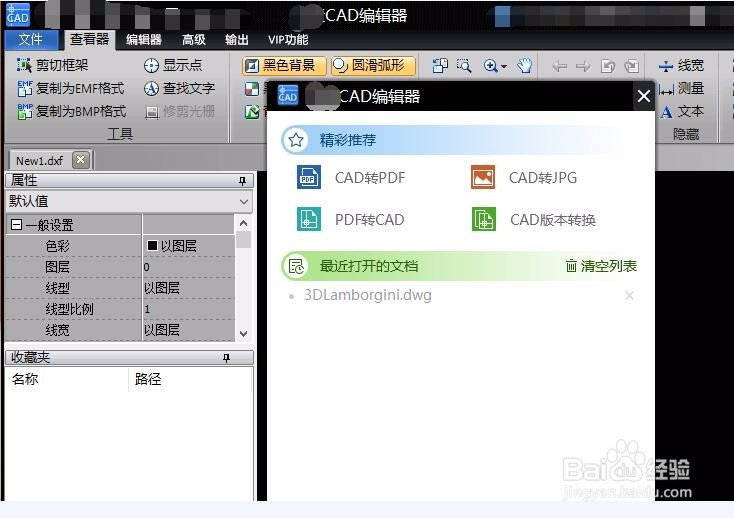
Task: Click CAD转PDF in the dialog
Action: tap(352, 177)
